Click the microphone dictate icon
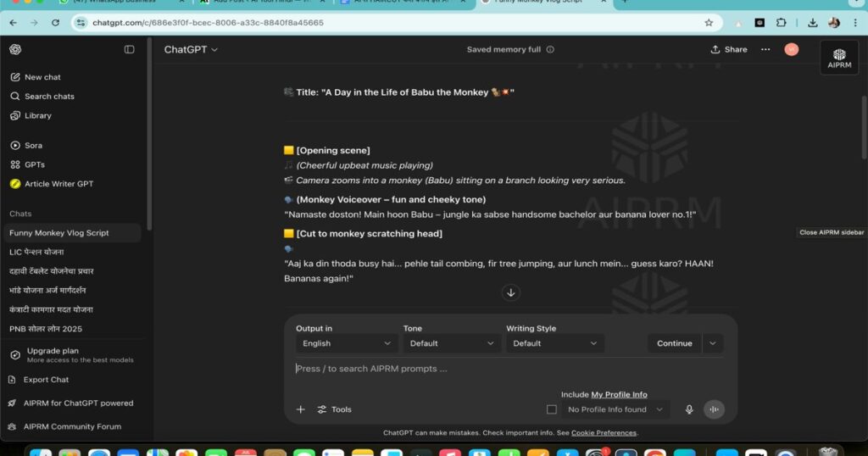 tap(689, 409)
